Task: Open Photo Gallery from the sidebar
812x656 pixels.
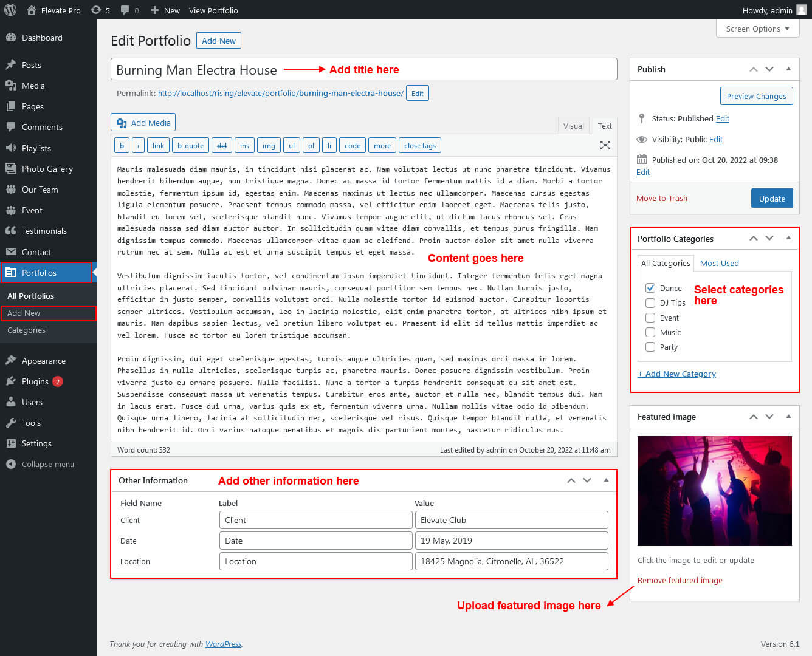Action: coord(47,169)
